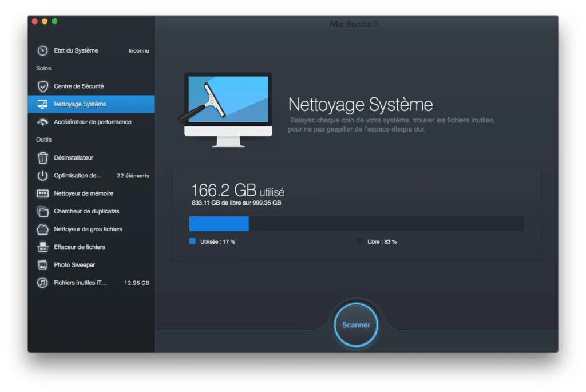Select the Nettoyeur de gros fichiers drawer icon

pyautogui.click(x=43, y=229)
